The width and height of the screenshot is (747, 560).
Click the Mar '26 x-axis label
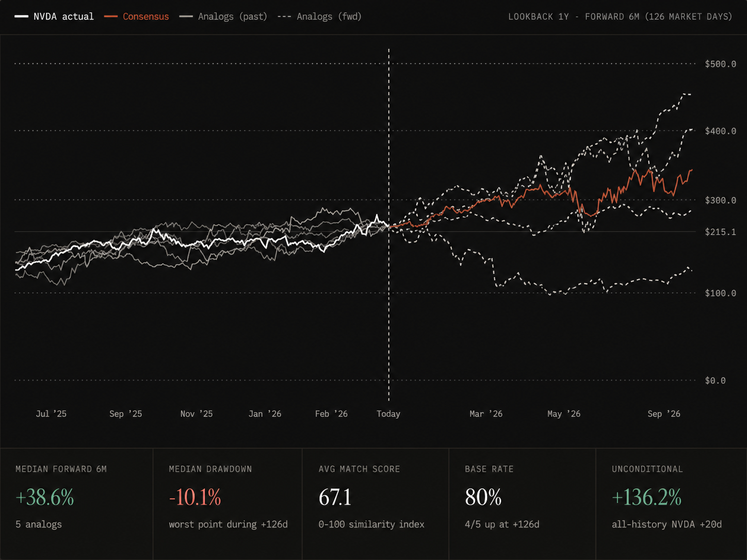coord(486,414)
